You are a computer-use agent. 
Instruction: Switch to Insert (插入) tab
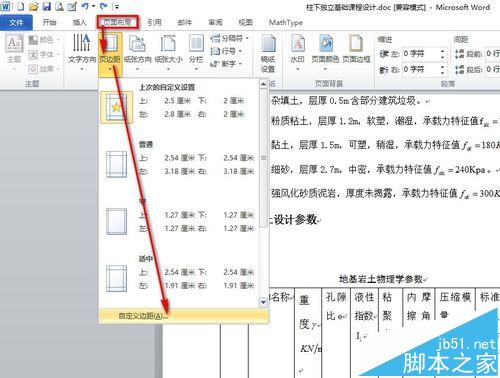click(79, 22)
